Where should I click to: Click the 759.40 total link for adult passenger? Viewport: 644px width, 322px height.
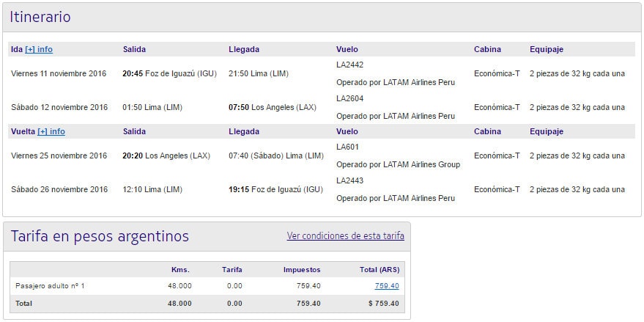pyautogui.click(x=387, y=286)
